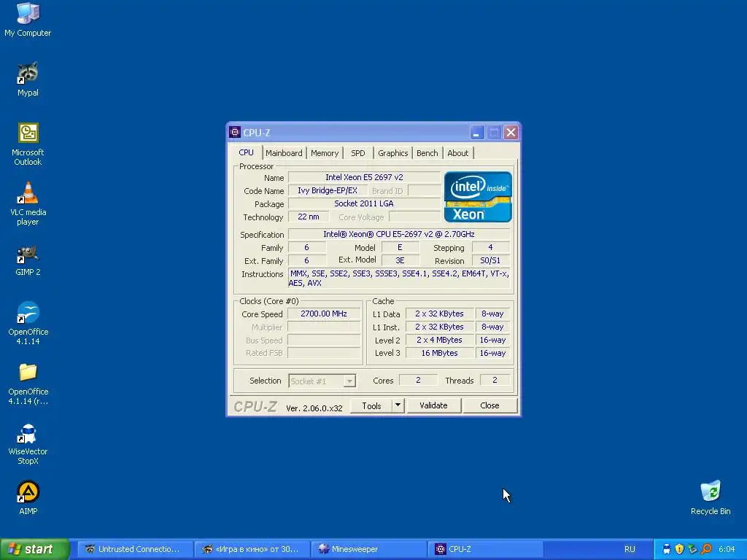Click the 22 nm technology value
Image resolution: width=747 pixels, height=560 pixels.
309,217
